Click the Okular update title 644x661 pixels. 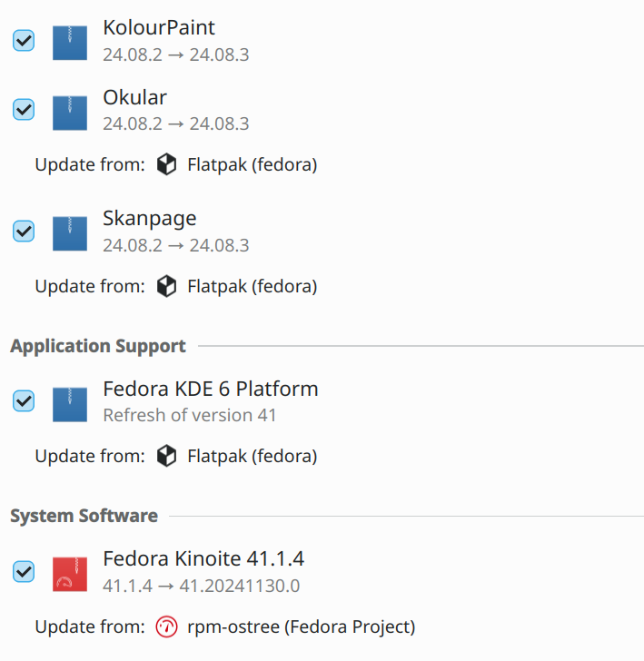coord(135,97)
